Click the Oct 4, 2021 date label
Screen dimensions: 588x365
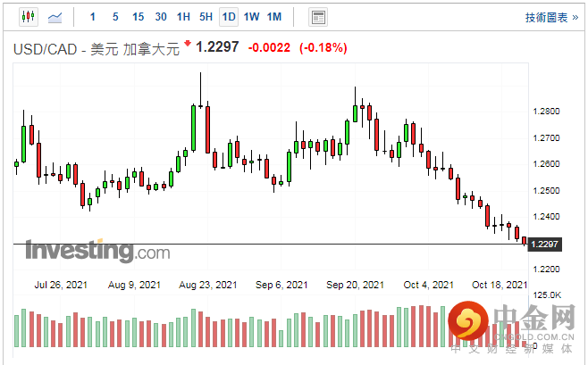428,285
